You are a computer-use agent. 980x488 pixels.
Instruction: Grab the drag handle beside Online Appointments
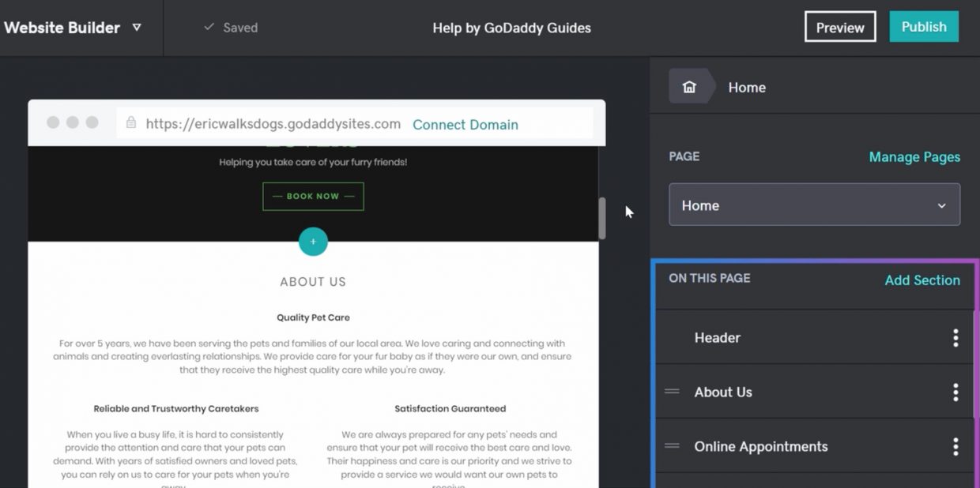point(671,446)
